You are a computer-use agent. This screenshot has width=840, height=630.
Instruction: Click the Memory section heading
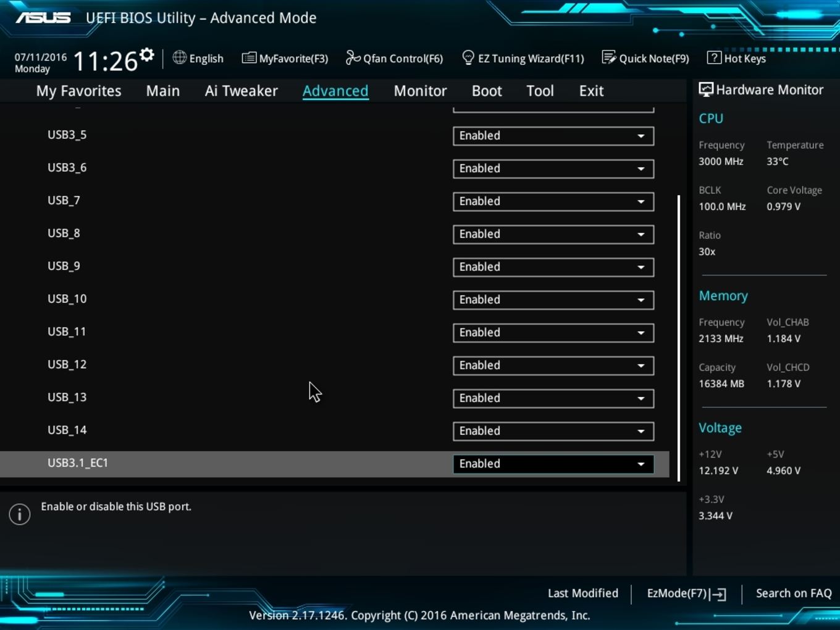tap(723, 296)
